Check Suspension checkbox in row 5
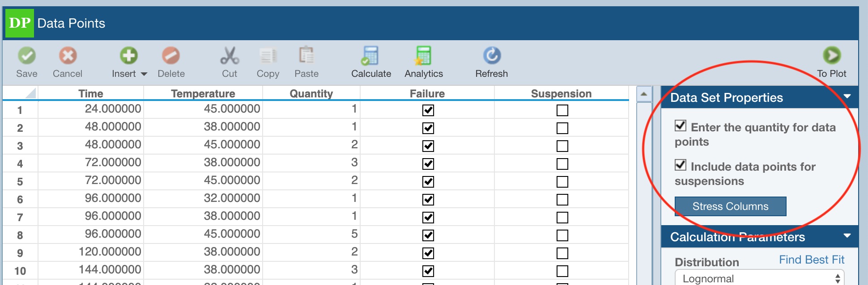Image resolution: width=868 pixels, height=285 pixels. (x=562, y=182)
